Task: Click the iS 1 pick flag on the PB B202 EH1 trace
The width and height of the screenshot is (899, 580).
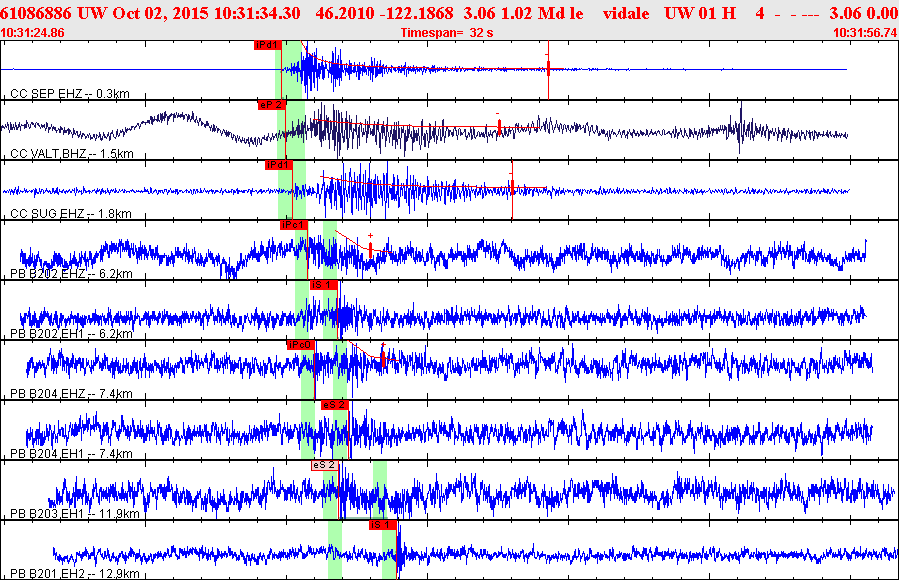Action: coord(324,285)
